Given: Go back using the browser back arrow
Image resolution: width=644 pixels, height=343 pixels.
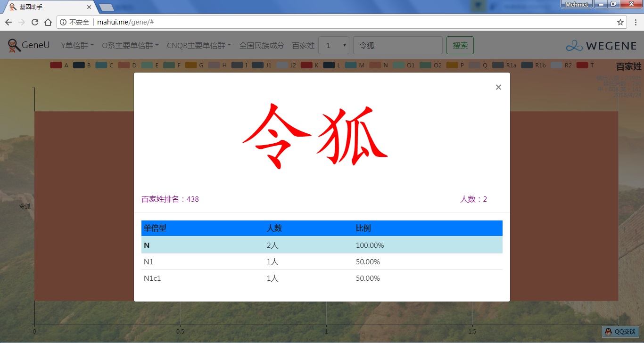Looking at the screenshot, I should pos(8,22).
